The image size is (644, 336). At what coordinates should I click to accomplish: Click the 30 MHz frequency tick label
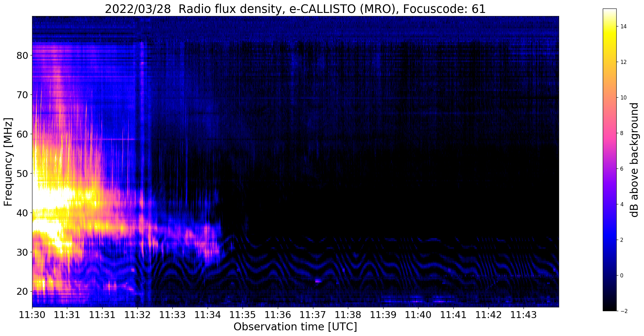tap(22, 252)
